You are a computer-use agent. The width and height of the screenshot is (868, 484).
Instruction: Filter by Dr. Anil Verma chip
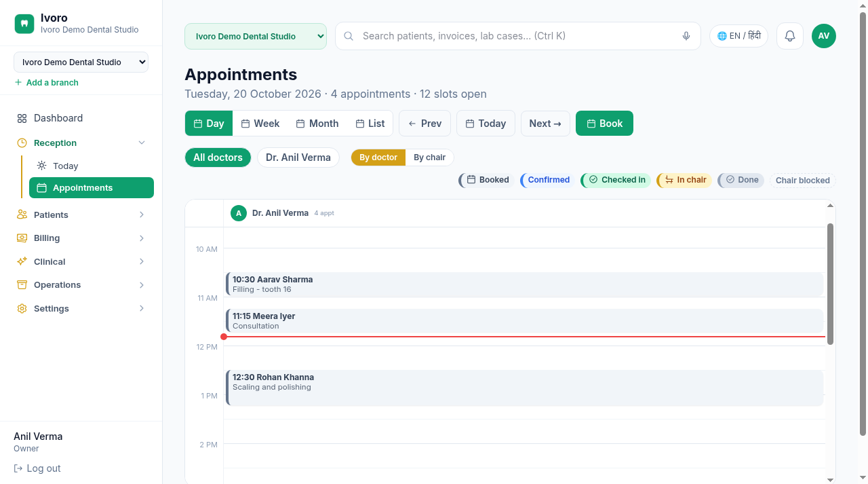[x=298, y=157]
